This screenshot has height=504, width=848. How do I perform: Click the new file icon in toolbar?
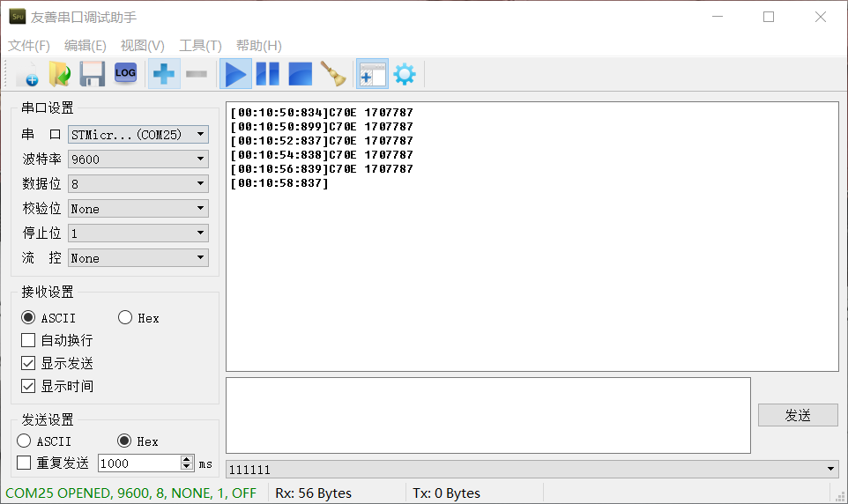[27, 75]
